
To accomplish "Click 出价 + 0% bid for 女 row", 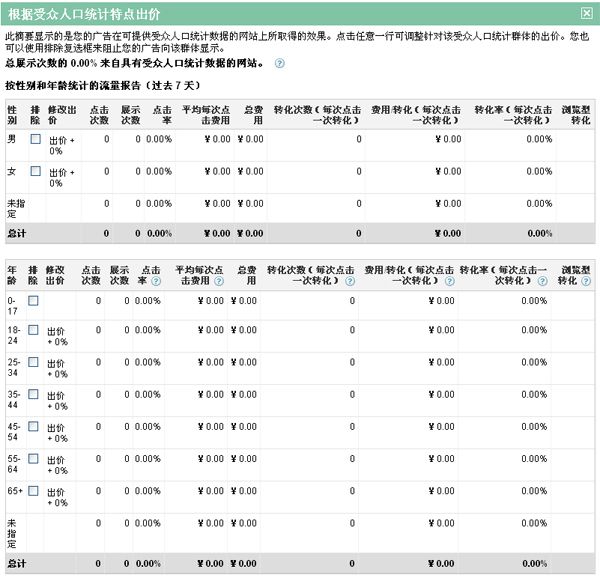I will pos(61,178).
